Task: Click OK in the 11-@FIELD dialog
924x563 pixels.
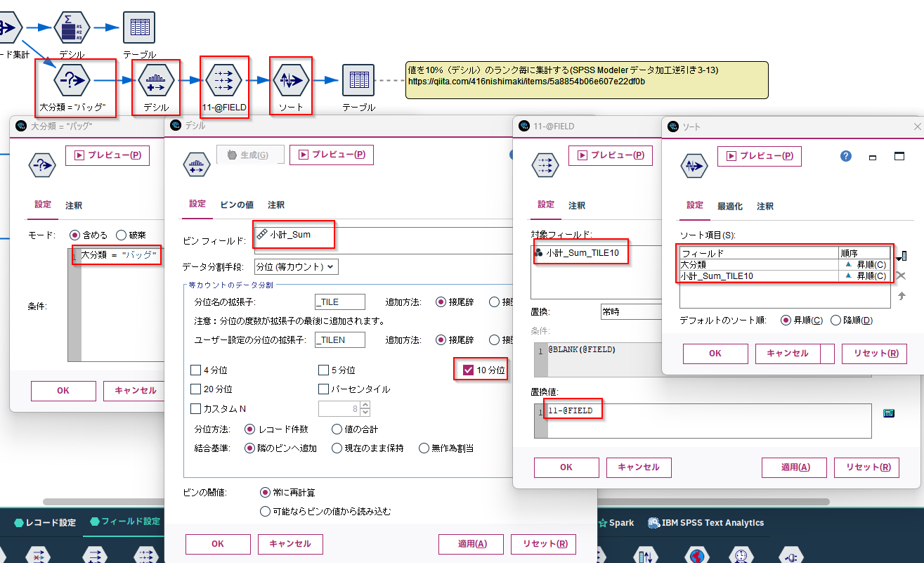Action: (x=566, y=467)
